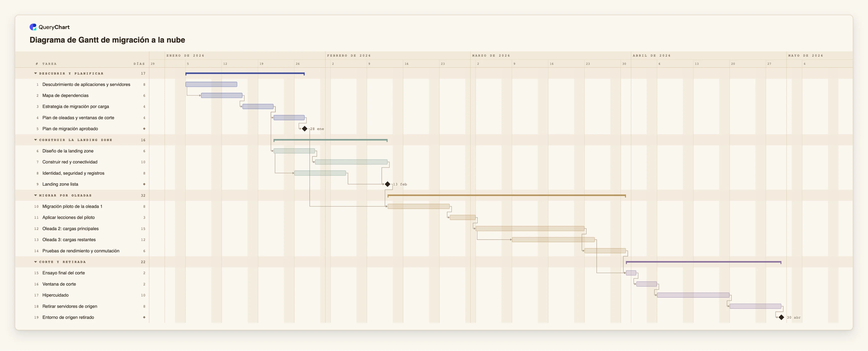Click the chart title Diagrama de Gantt
Screen dimensions: 868x351
coord(107,40)
